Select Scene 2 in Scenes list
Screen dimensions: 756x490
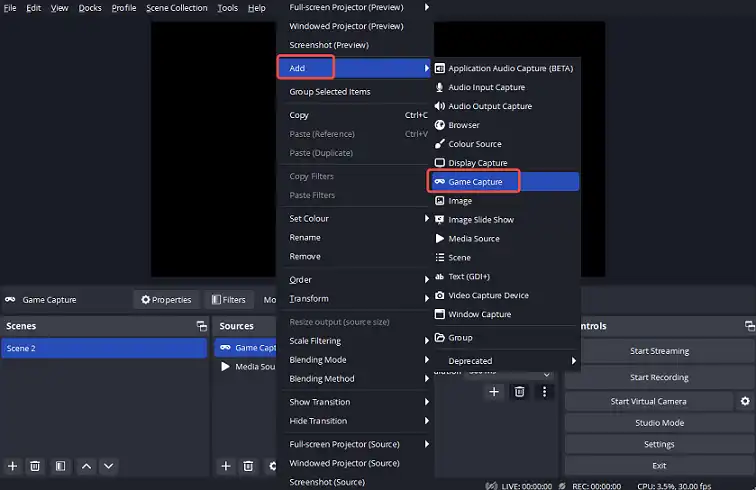point(104,348)
